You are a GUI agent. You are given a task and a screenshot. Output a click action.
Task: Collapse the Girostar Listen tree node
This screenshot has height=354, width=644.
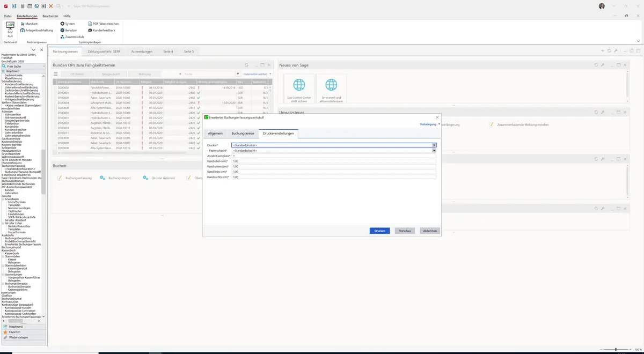coord(3,223)
